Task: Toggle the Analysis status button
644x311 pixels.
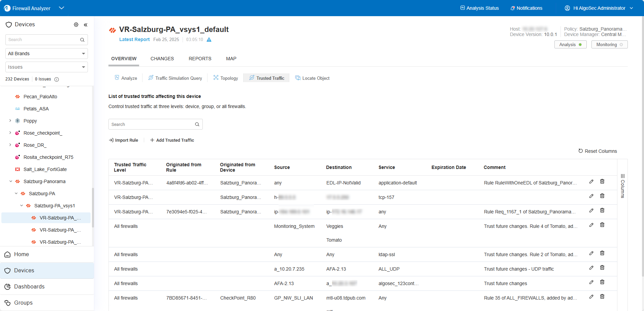Action: pyautogui.click(x=570, y=44)
